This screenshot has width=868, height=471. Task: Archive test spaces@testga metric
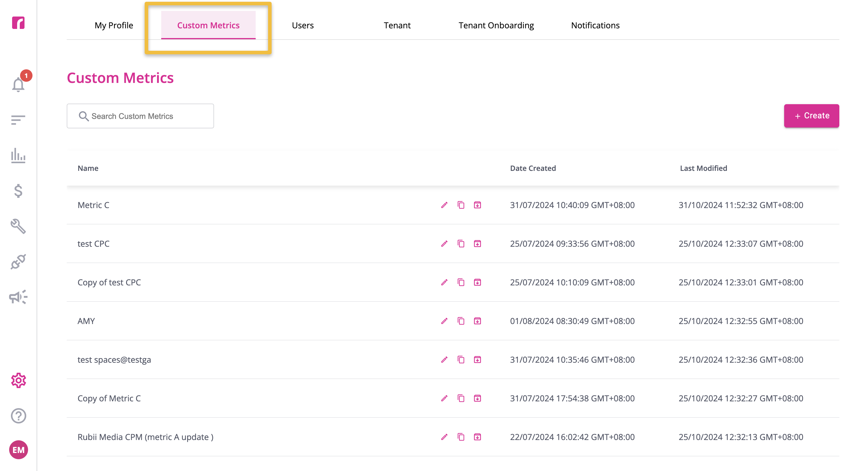(477, 360)
